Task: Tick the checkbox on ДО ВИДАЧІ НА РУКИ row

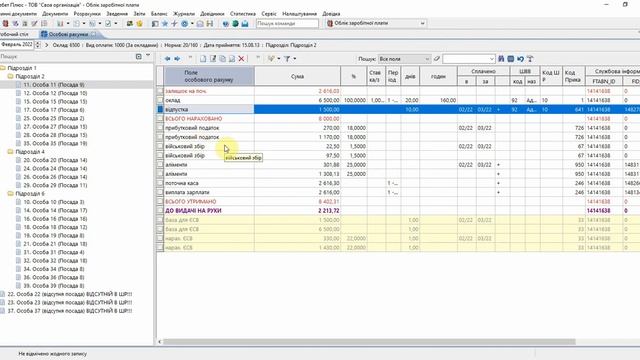Action: click(160, 211)
